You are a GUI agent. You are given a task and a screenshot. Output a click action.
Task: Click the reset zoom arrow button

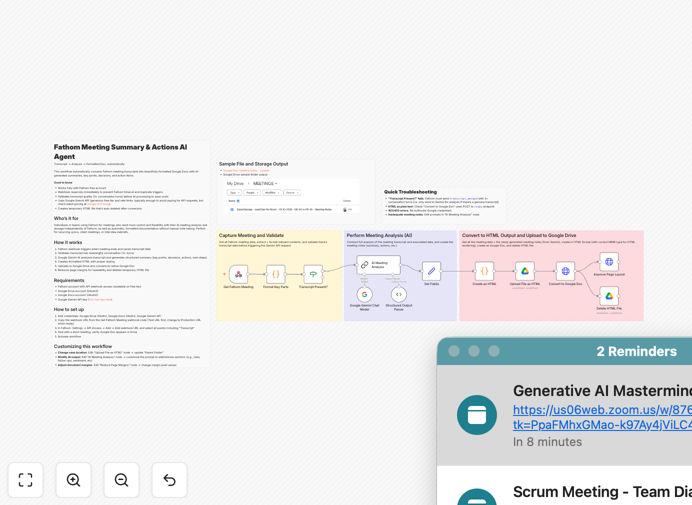(169, 480)
